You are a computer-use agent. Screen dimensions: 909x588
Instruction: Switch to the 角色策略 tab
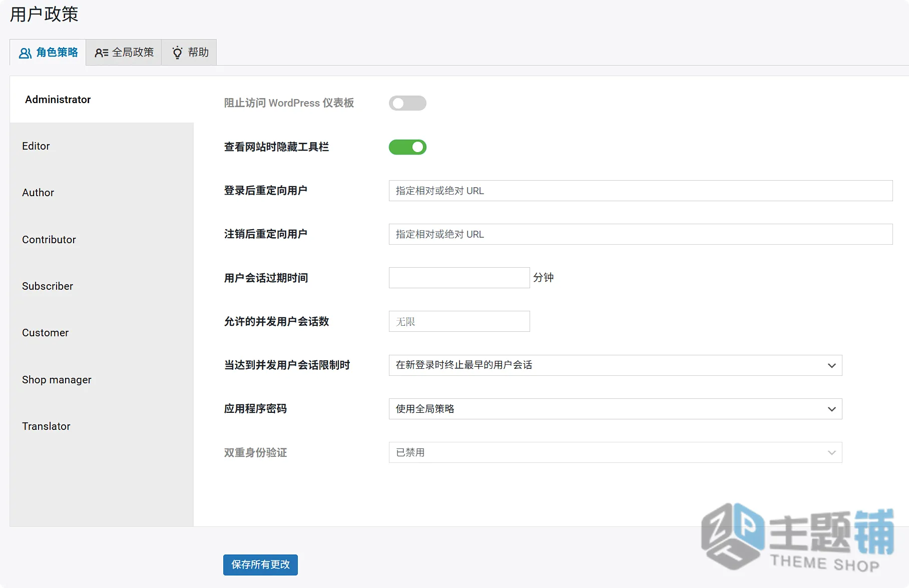(x=48, y=53)
